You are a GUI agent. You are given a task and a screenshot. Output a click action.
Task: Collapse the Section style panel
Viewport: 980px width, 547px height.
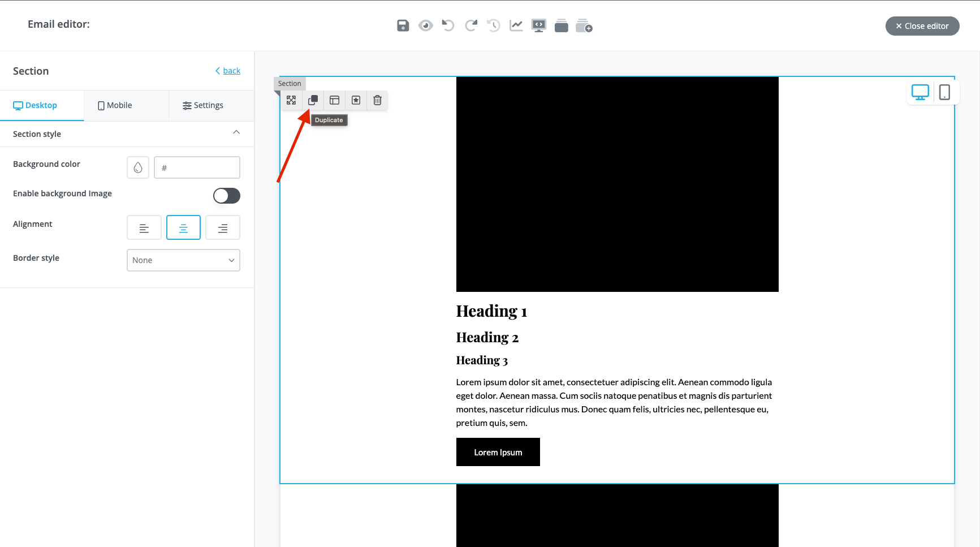coord(236,132)
